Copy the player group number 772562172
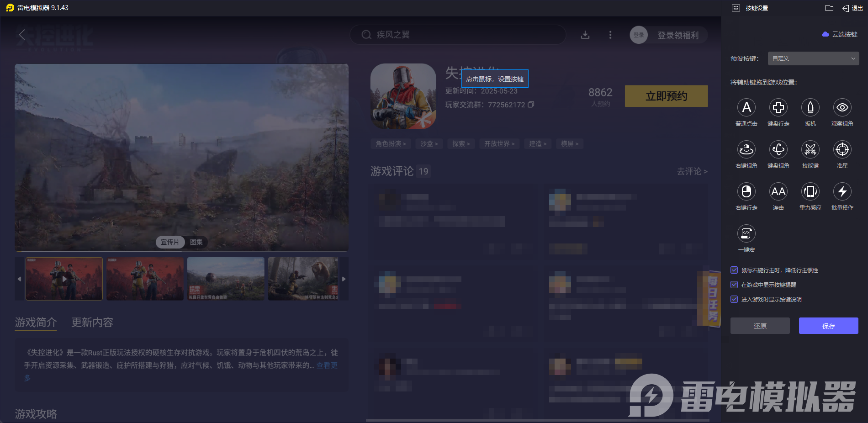 click(x=531, y=105)
